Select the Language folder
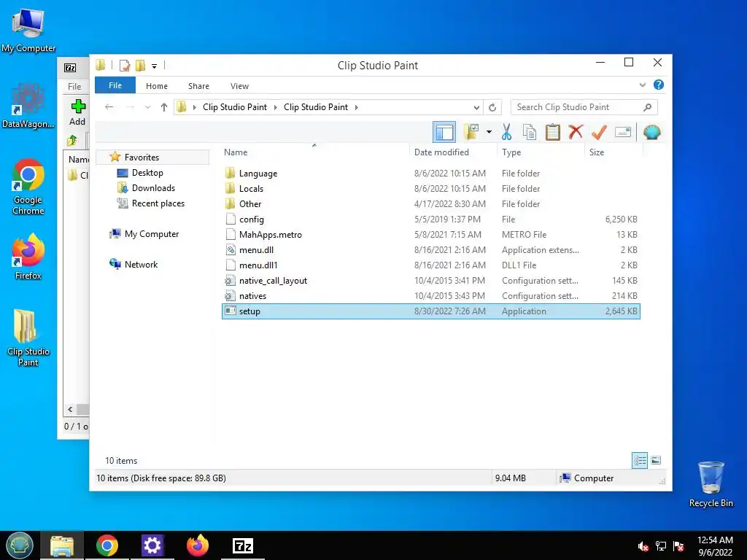The width and height of the screenshot is (747, 560). pos(430,174)
